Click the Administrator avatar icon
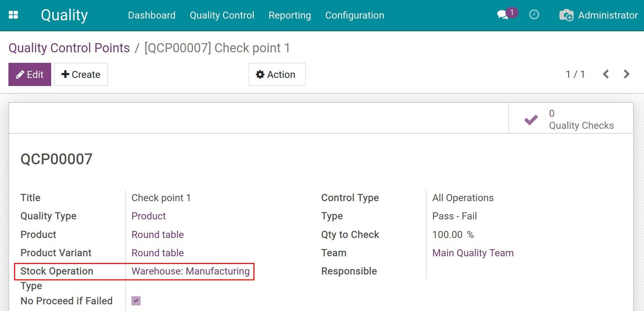644x311 pixels. (x=566, y=15)
